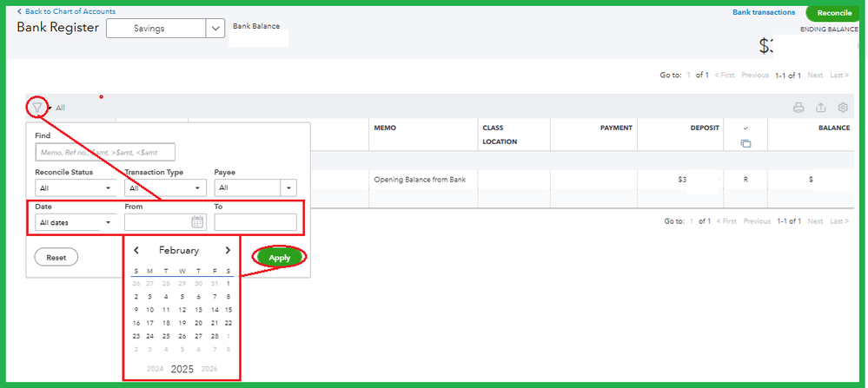868x388 pixels.
Task: Open register settings gear
Action: (843, 108)
